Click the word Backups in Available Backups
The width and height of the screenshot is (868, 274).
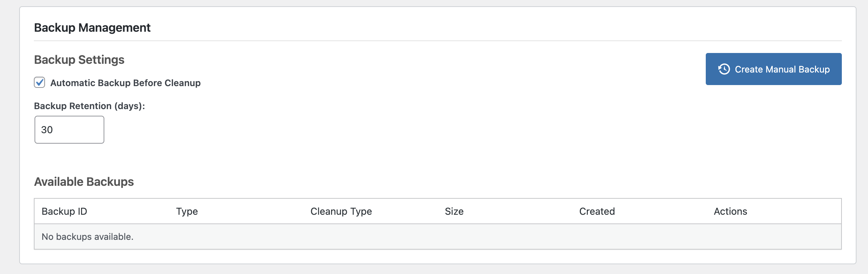point(110,182)
